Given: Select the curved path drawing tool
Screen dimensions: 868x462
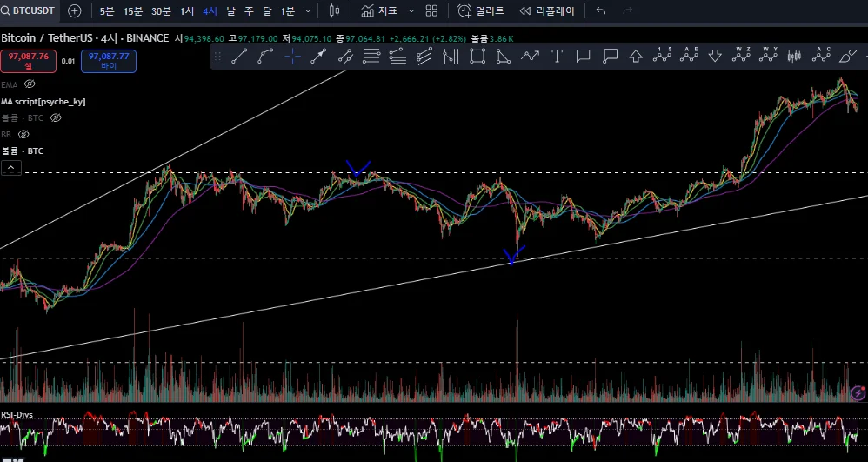Looking at the screenshot, I should (x=266, y=56).
